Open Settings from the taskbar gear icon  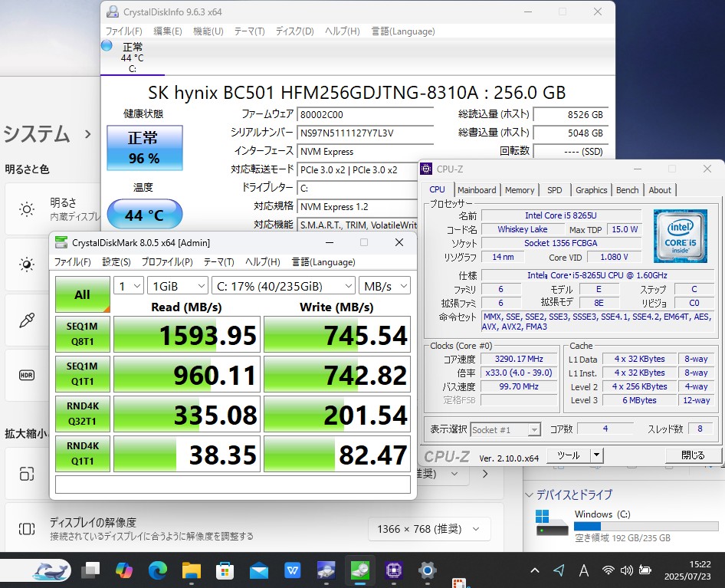point(428,570)
